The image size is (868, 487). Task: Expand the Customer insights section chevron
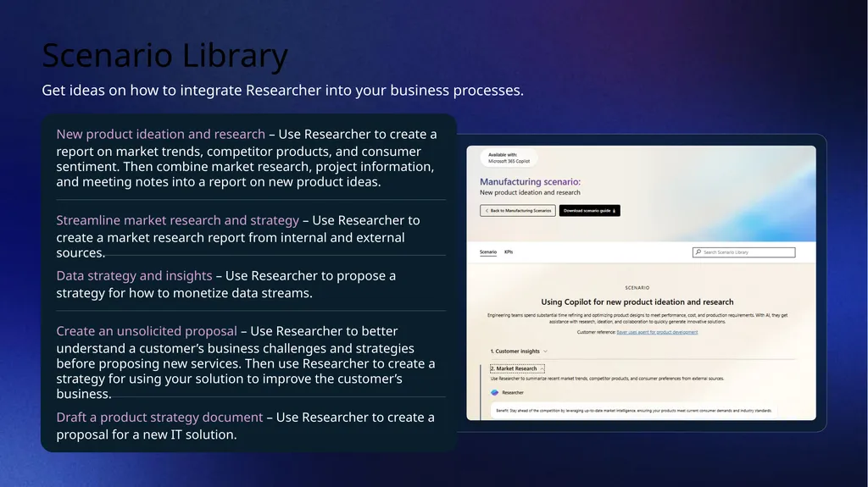[545, 351]
